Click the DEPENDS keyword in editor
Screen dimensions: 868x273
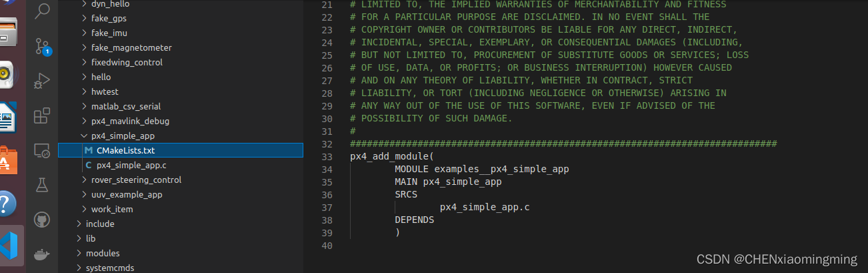(x=414, y=220)
